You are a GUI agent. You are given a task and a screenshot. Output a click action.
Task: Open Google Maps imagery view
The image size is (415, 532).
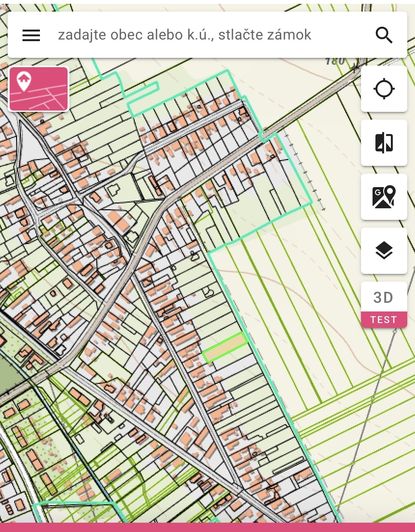click(384, 197)
